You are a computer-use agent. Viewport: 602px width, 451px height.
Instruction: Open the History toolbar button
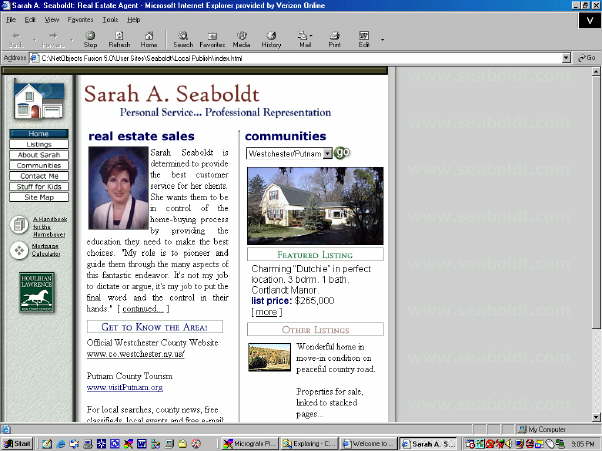click(271, 40)
